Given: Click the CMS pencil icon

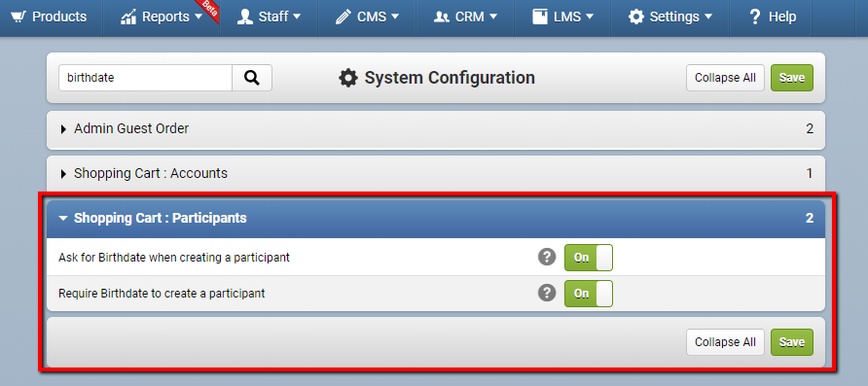Looking at the screenshot, I should tap(344, 18).
